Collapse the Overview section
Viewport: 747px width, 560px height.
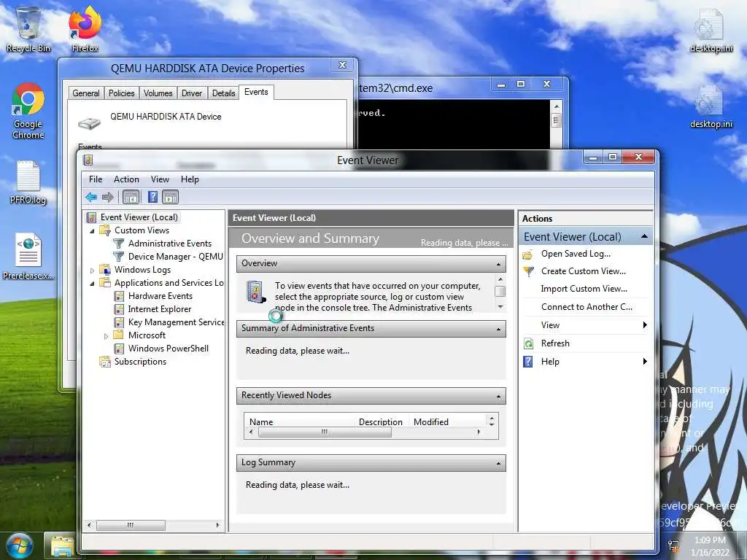(x=498, y=264)
